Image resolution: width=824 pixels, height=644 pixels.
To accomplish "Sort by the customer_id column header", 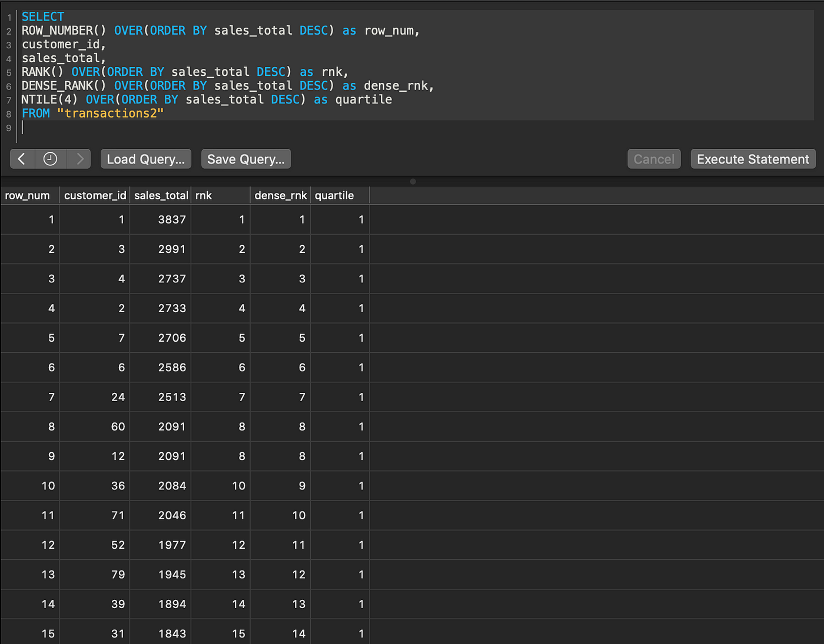I will (95, 195).
